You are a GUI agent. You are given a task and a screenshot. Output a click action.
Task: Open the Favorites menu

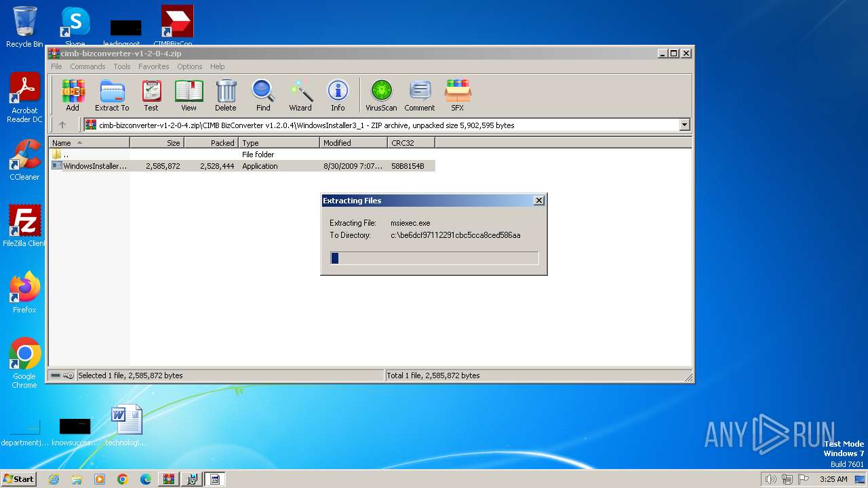(154, 66)
